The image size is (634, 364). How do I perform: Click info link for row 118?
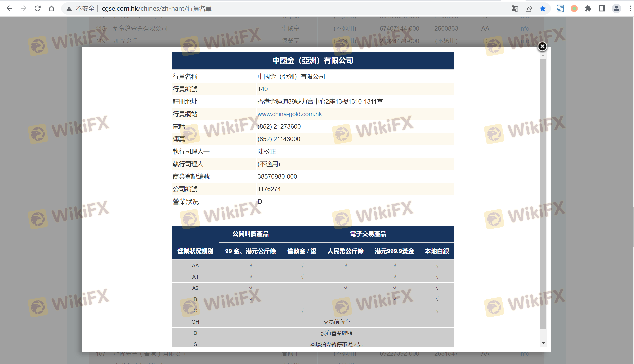point(524,28)
